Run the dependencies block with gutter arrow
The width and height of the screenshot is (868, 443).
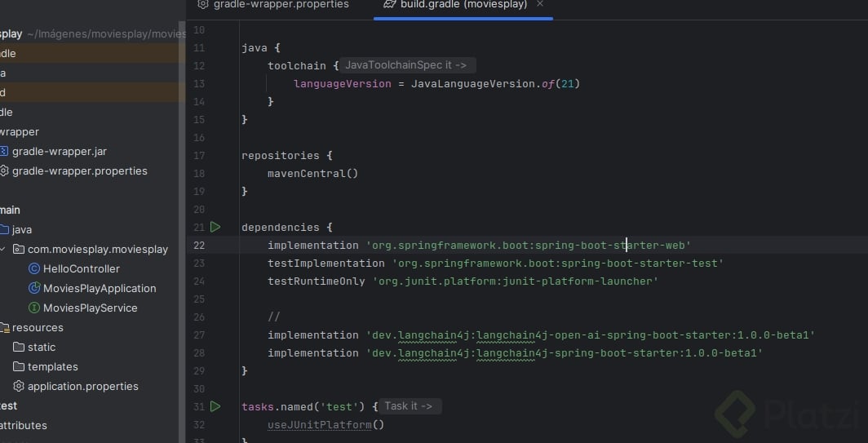tap(215, 227)
